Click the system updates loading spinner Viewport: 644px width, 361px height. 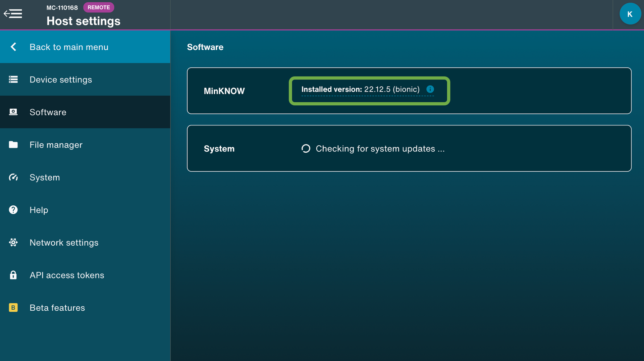[x=306, y=149]
